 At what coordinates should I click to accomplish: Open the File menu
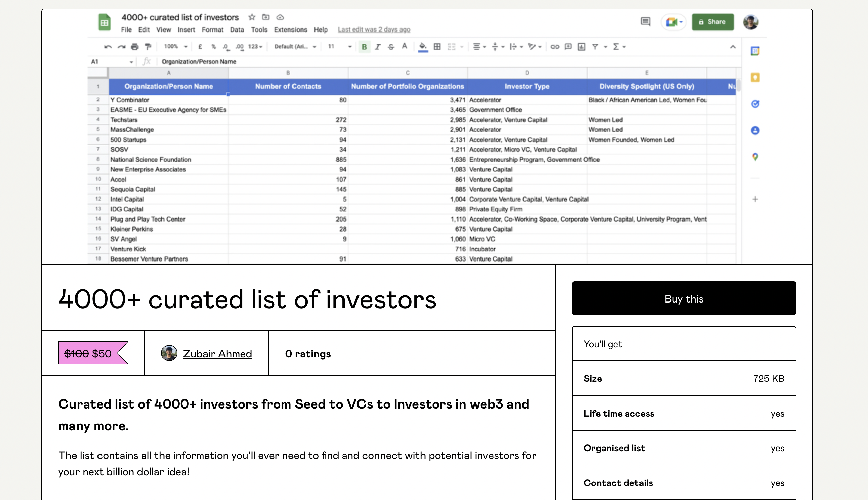coord(126,30)
